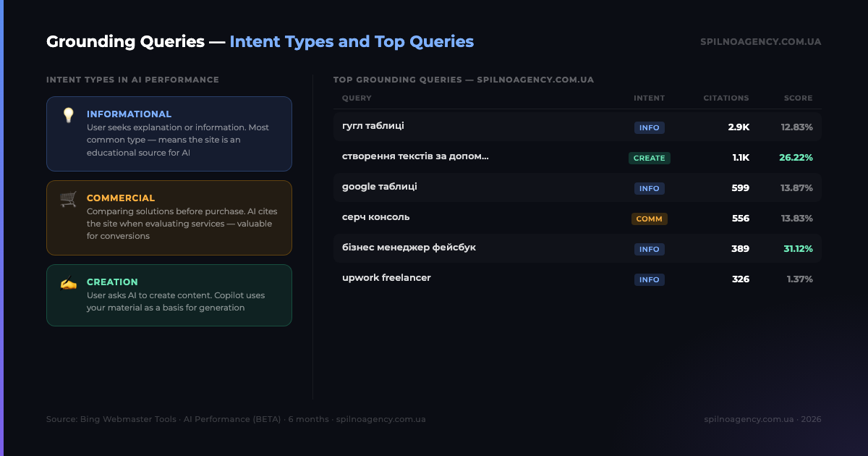Click the 389 citations value
The width and height of the screenshot is (868, 456).
740,249
